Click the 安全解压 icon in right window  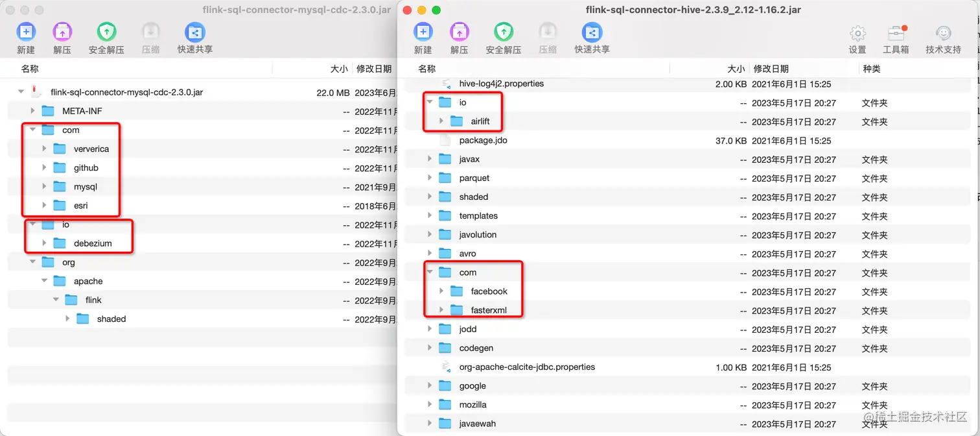(503, 32)
